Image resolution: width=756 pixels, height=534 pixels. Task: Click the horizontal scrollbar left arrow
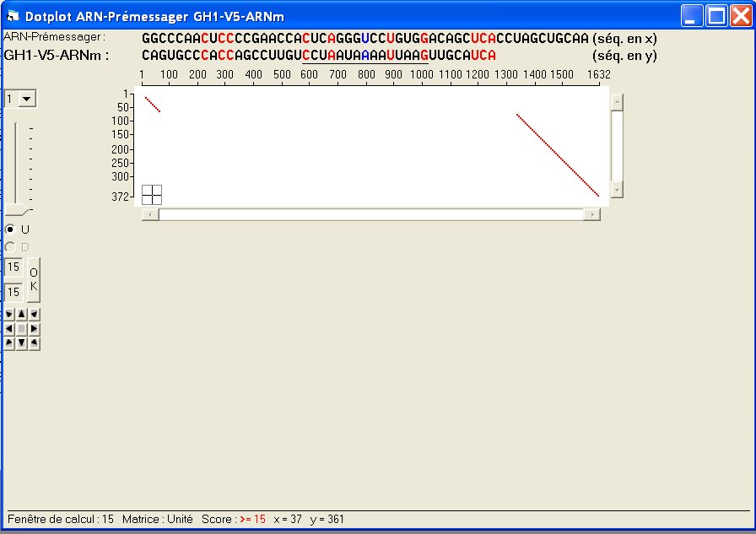150,215
